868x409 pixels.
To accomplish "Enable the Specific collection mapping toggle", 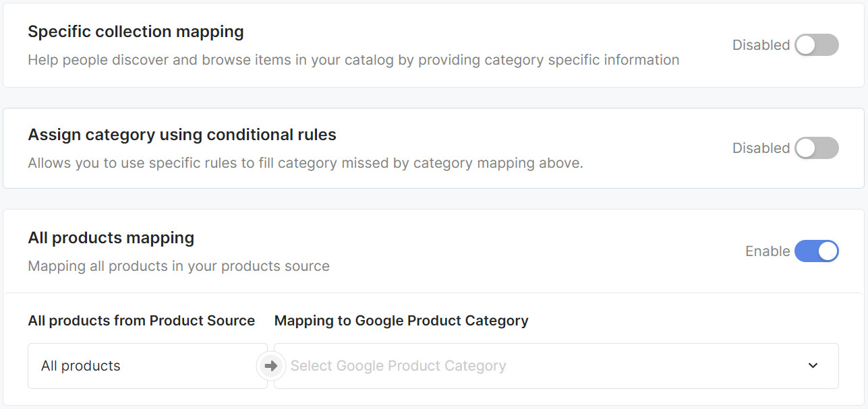I will (816, 45).
